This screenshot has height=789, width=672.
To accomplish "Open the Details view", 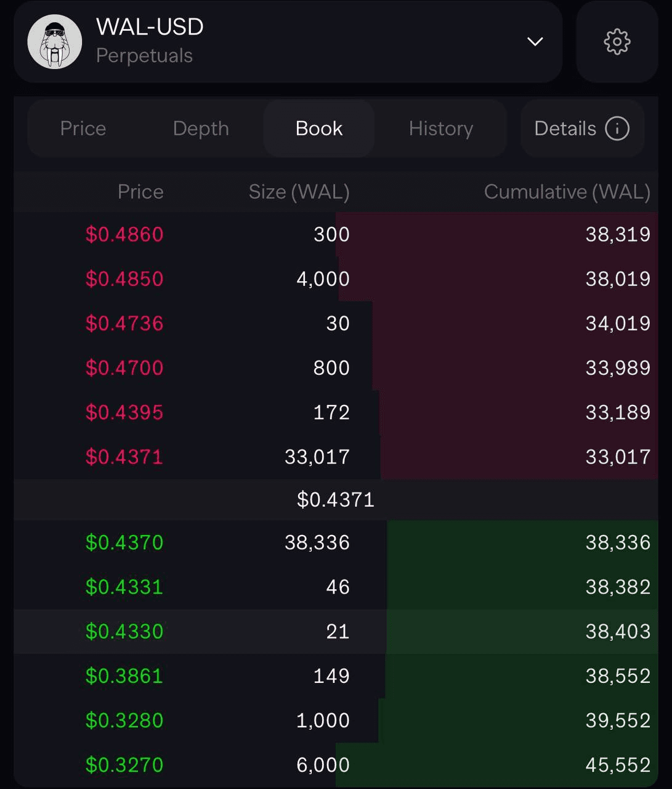I will click(565, 129).
